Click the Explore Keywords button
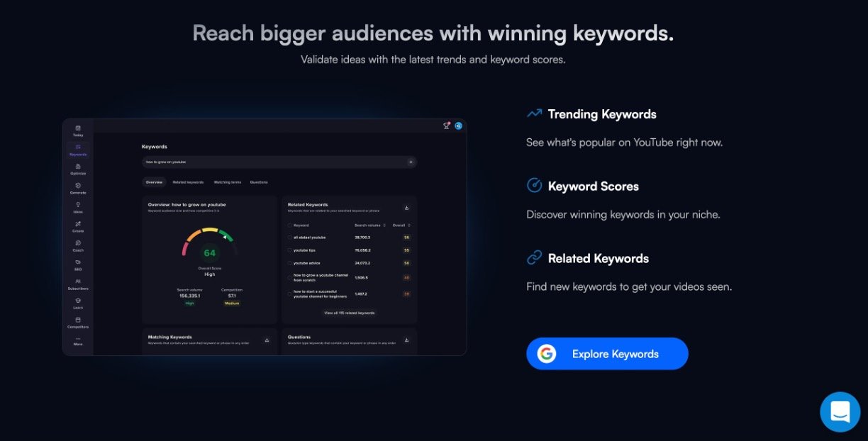 point(607,354)
